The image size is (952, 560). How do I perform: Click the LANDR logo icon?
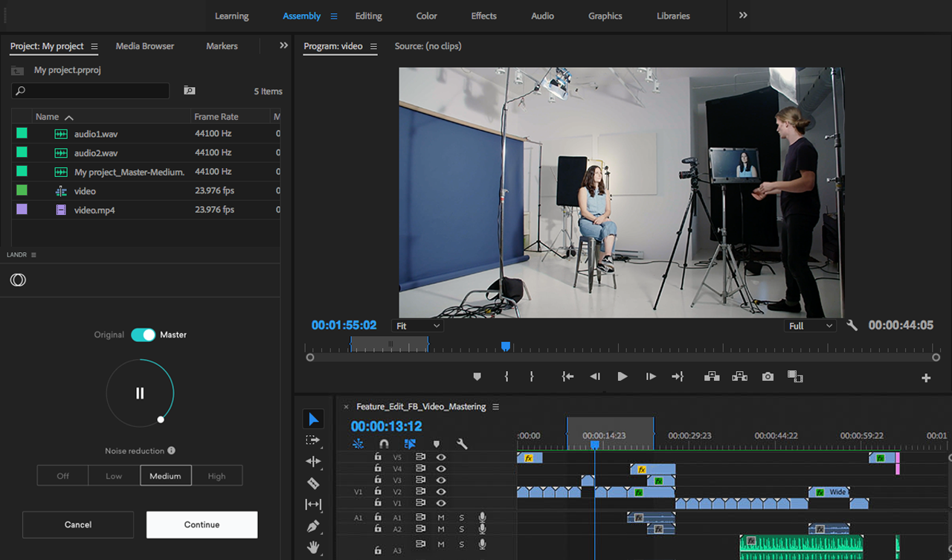point(18,280)
